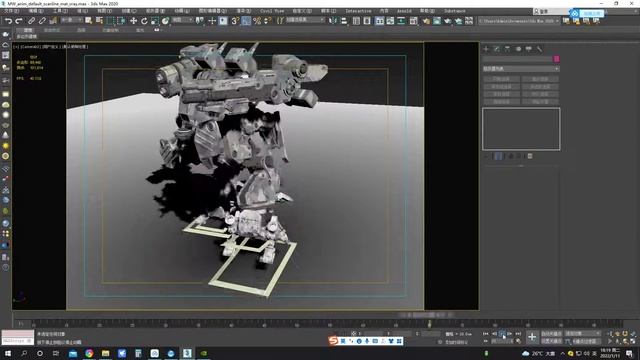Toggle the Keyboard Shortcut Override button

pos(223,20)
